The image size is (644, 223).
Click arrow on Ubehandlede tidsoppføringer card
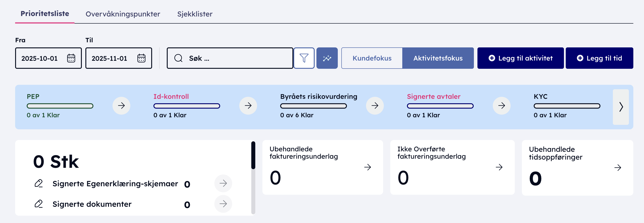pos(618,167)
